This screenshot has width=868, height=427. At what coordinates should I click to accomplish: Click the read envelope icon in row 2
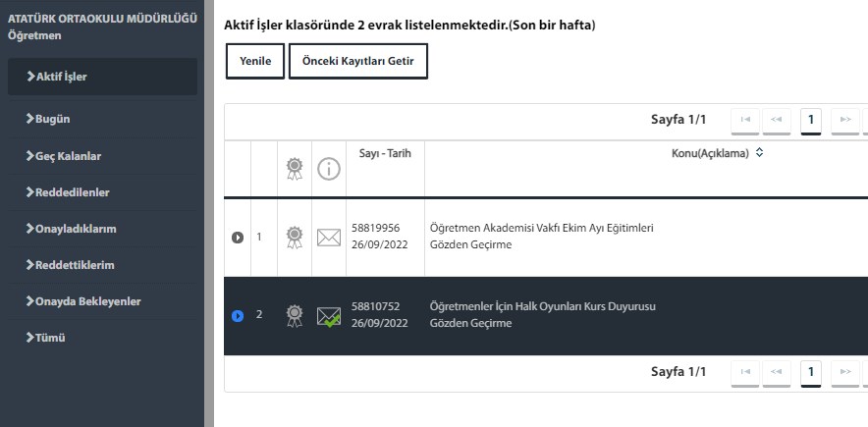(328, 315)
